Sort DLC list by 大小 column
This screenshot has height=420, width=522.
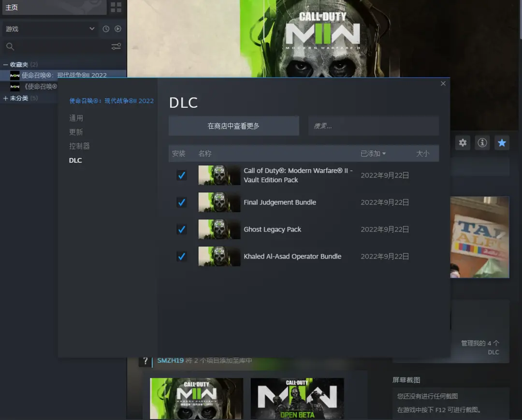click(423, 153)
